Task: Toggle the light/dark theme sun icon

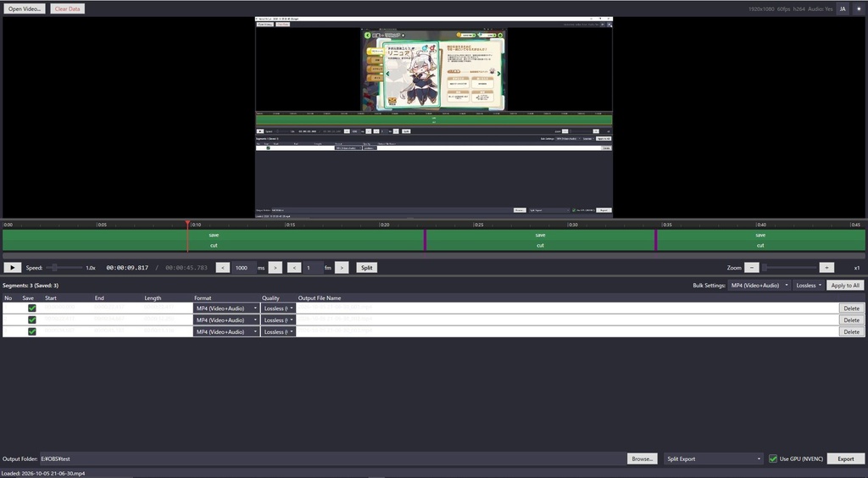Action: coord(859,8)
